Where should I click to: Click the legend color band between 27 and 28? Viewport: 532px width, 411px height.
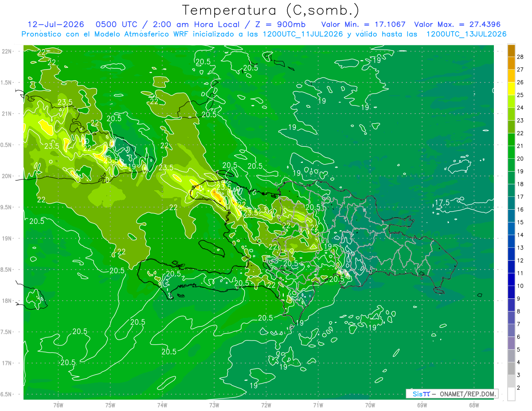511,63
